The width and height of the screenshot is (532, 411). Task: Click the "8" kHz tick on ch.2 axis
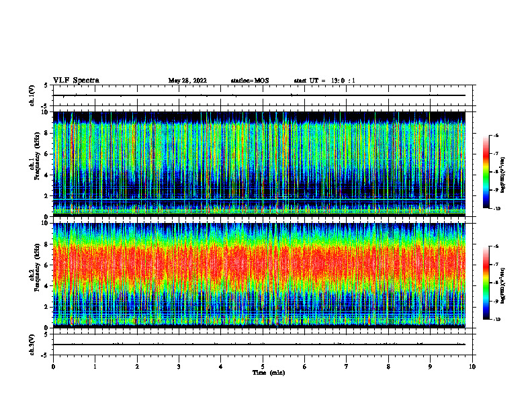point(46,244)
